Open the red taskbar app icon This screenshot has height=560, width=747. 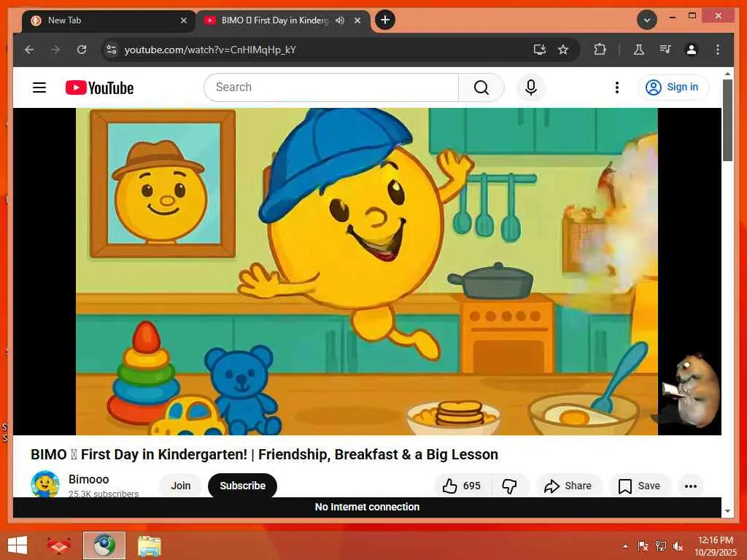pyautogui.click(x=58, y=545)
